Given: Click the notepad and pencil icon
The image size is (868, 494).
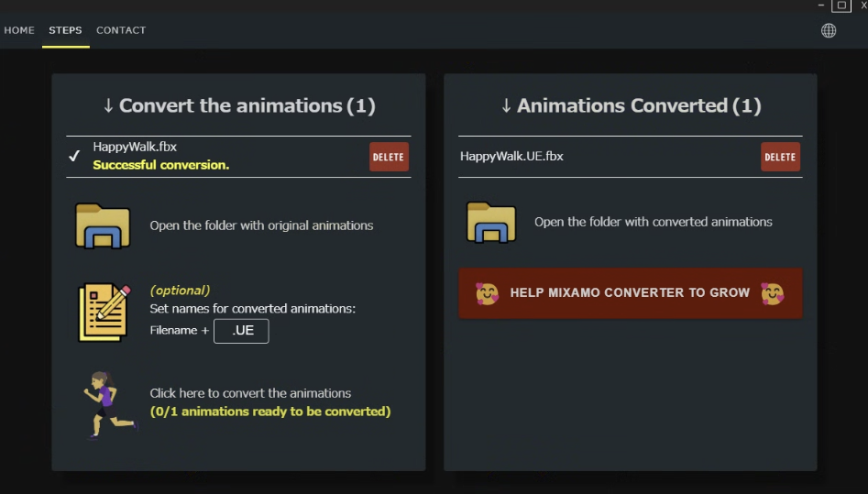Looking at the screenshot, I should (x=104, y=313).
